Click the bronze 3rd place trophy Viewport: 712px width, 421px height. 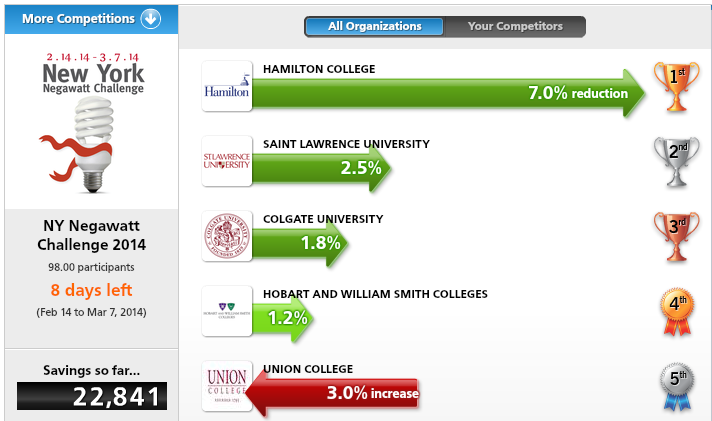point(677,236)
